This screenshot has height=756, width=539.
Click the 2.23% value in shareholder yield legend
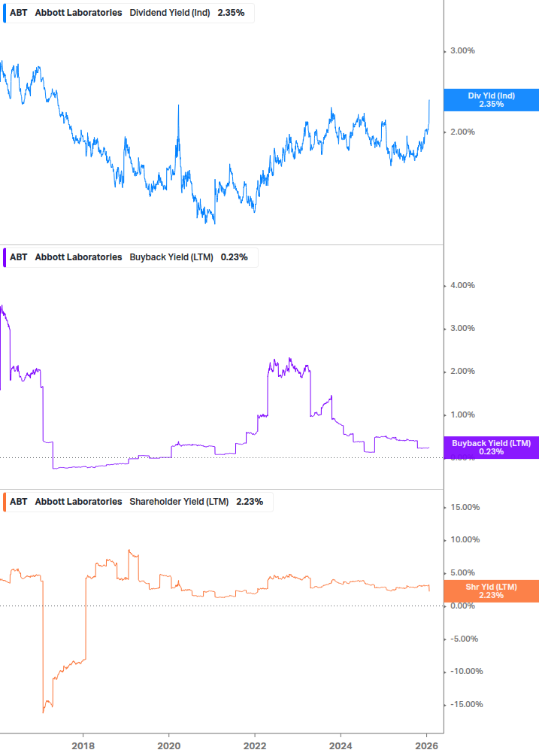[250, 502]
